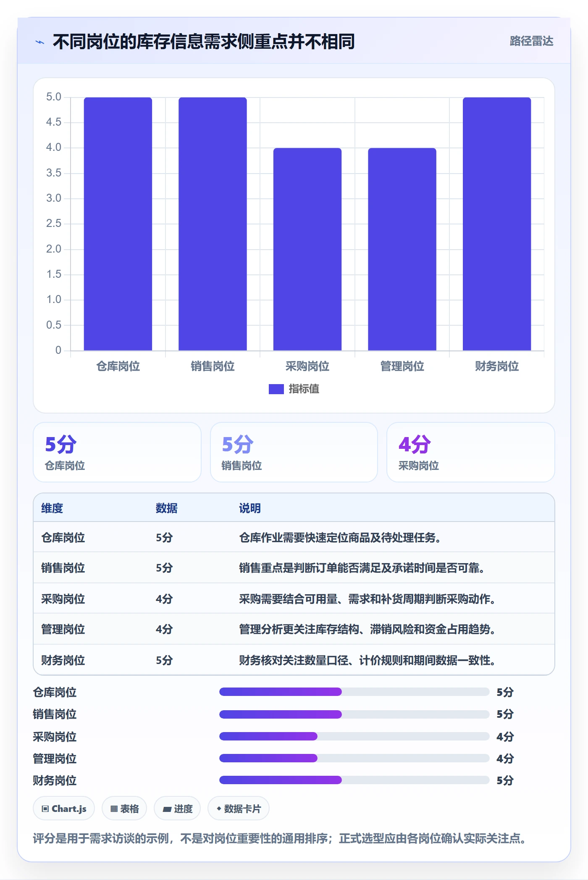
Task: Click the 数据 column header
Action: (x=166, y=509)
